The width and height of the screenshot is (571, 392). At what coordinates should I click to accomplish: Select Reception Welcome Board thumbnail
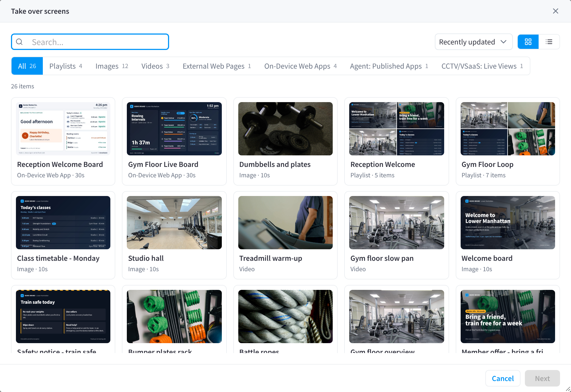[x=63, y=129]
